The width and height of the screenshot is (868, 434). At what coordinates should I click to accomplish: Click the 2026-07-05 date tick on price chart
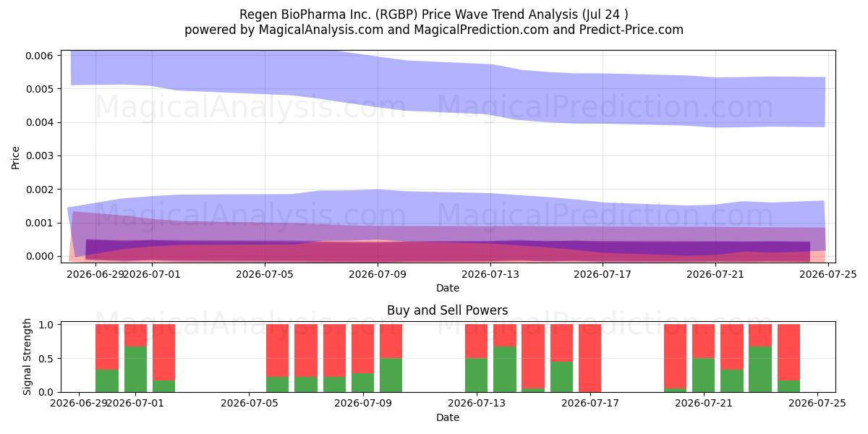265,273
